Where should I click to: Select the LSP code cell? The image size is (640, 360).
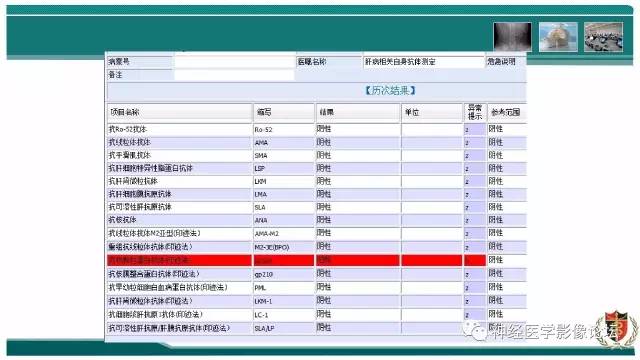[284, 168]
